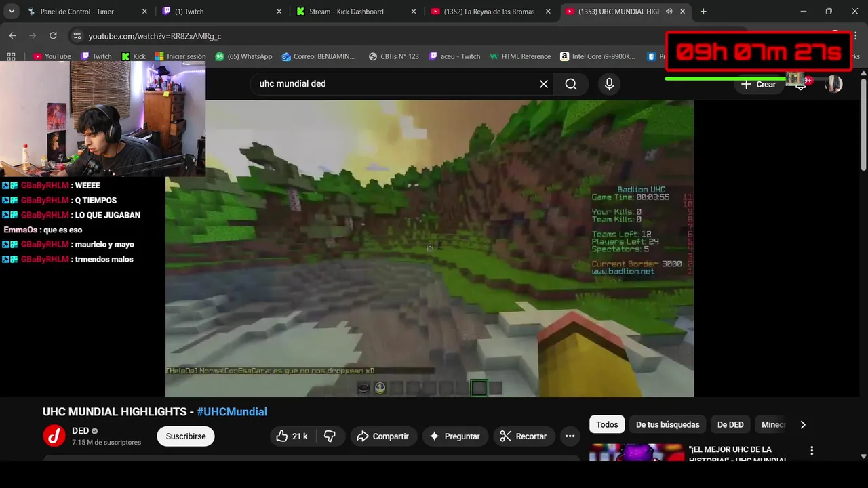Close the Stream - Kick Dashboard tab
868x488 pixels.
click(x=414, y=12)
